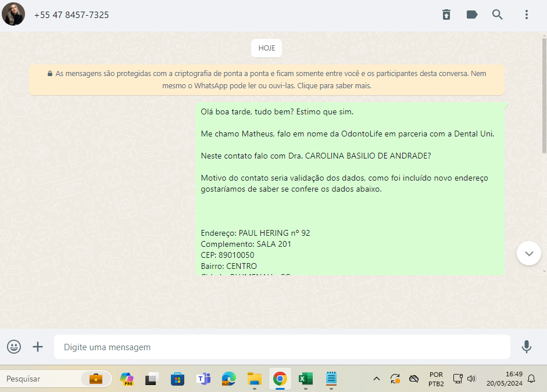Click 'Complemento: SALA 201' line

click(246, 244)
